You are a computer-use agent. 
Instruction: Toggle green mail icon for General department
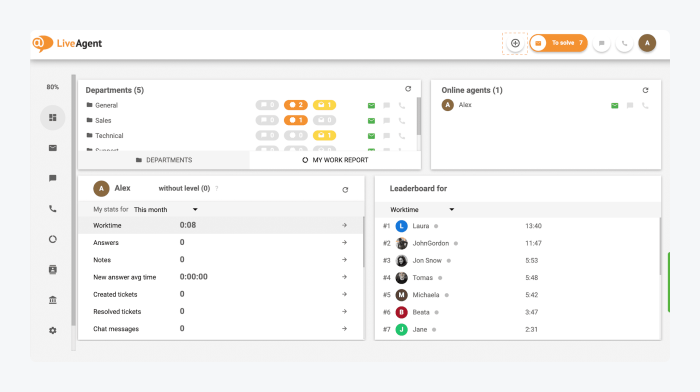pos(371,105)
